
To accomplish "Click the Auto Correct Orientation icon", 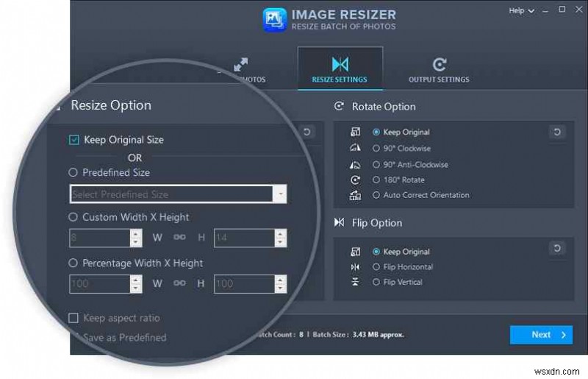I will pyautogui.click(x=355, y=195).
